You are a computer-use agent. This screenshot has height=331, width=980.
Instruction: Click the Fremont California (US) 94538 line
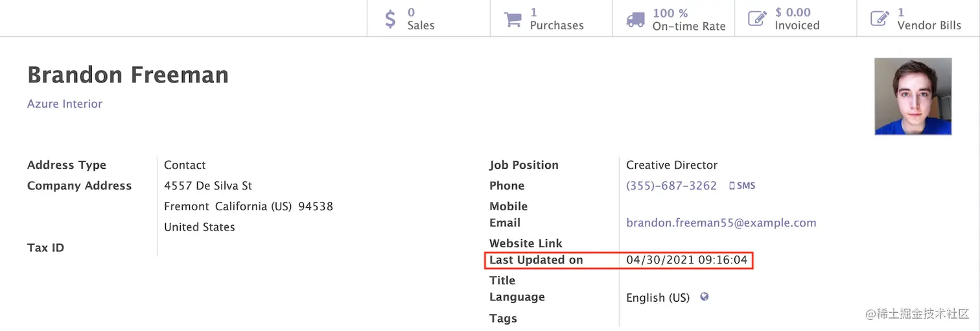248,206
